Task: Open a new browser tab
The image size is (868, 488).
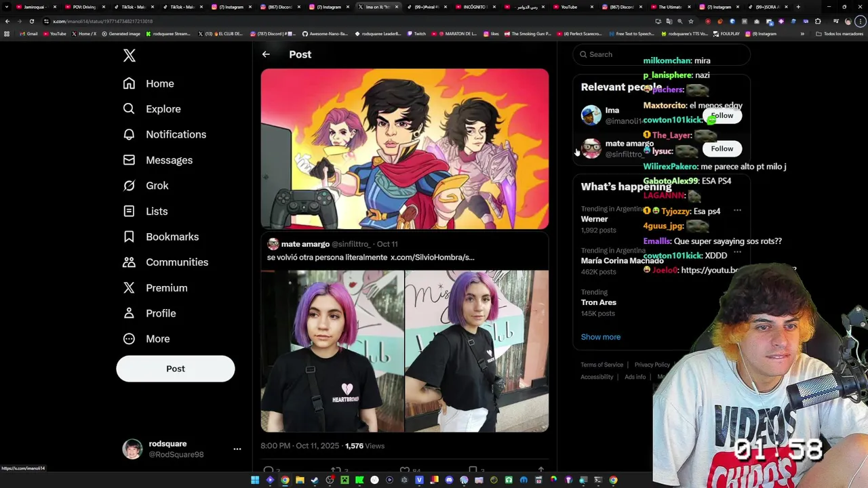Action: (x=798, y=7)
